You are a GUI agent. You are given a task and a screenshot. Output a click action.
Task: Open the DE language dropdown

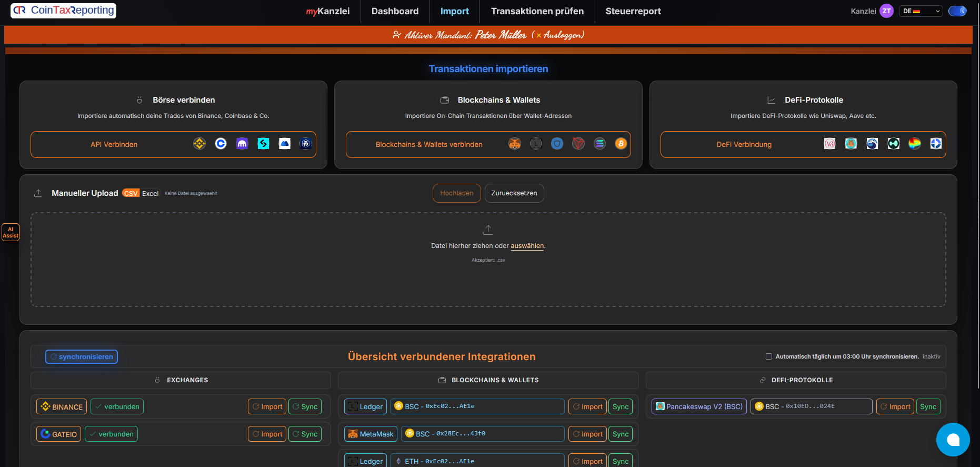[921, 11]
